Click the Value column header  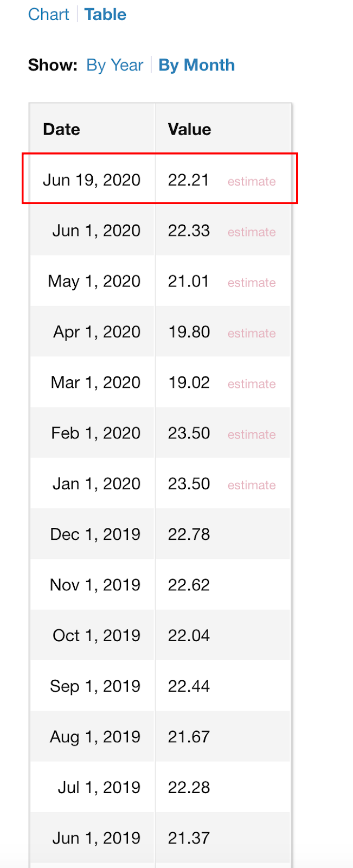[189, 129]
